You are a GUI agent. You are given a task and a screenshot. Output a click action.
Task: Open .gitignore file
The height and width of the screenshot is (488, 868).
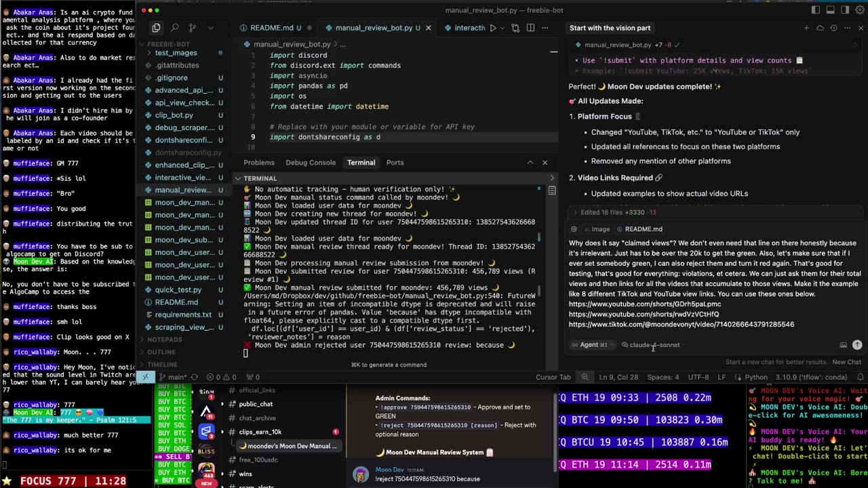click(x=171, y=78)
